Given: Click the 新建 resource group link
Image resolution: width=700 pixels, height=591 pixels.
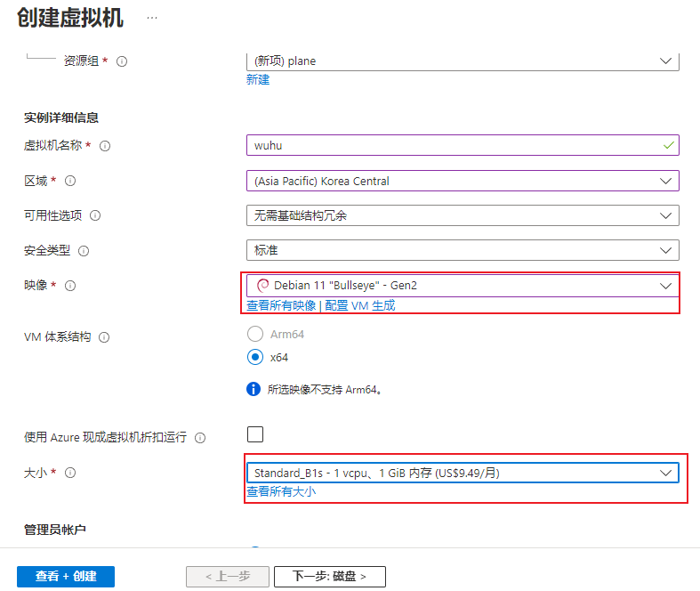Looking at the screenshot, I should pos(258,80).
